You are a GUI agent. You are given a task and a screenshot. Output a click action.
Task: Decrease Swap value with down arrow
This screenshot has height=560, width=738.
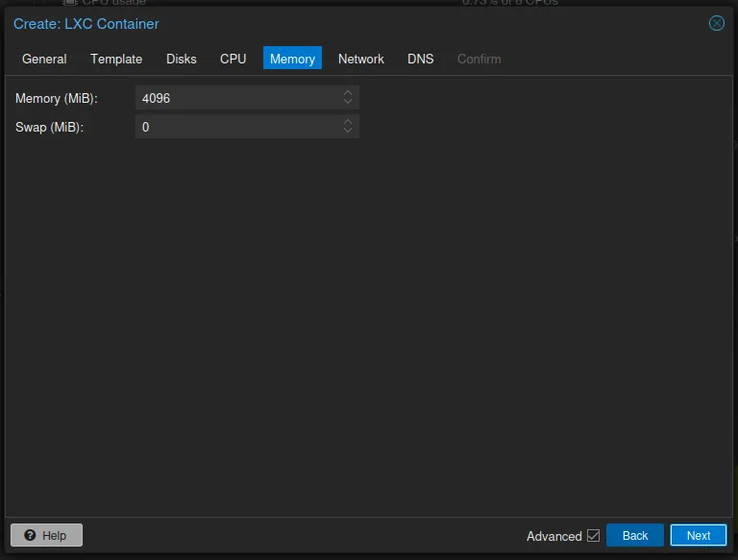coord(348,131)
